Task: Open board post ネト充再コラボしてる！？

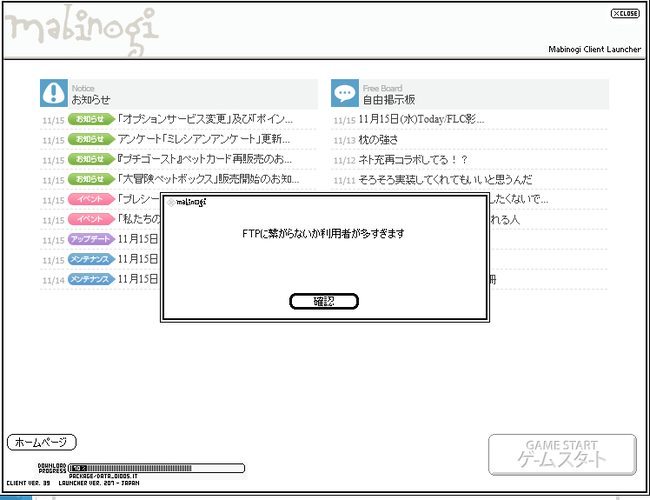Action: (413, 160)
